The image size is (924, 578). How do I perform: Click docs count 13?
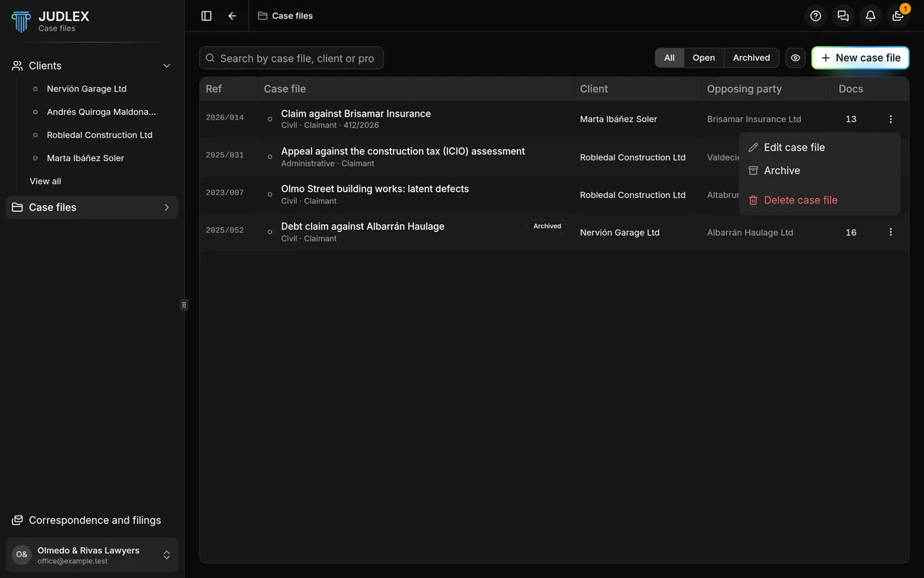(x=851, y=119)
